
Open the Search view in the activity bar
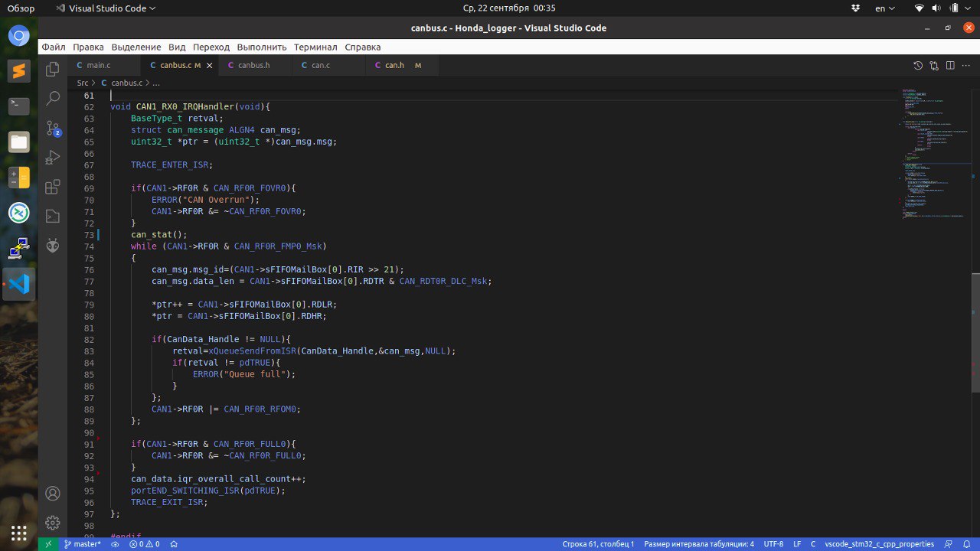click(x=53, y=99)
